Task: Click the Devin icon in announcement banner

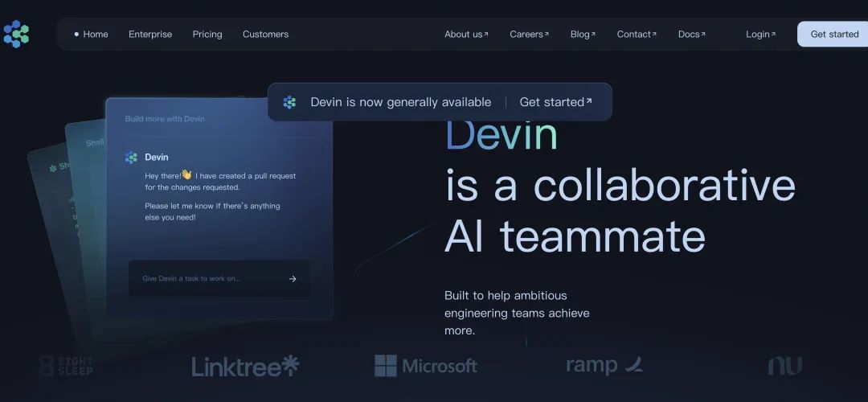Action: pyautogui.click(x=290, y=102)
